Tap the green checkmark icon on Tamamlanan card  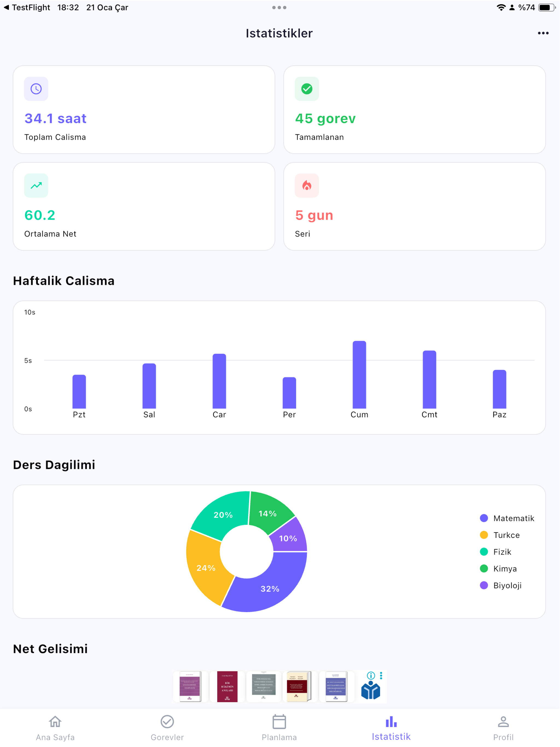pyautogui.click(x=307, y=89)
